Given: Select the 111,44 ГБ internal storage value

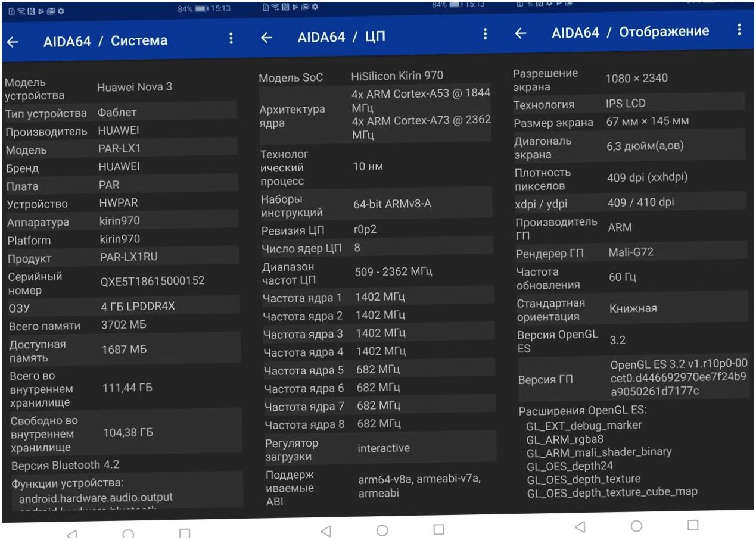Looking at the screenshot, I should (128, 388).
